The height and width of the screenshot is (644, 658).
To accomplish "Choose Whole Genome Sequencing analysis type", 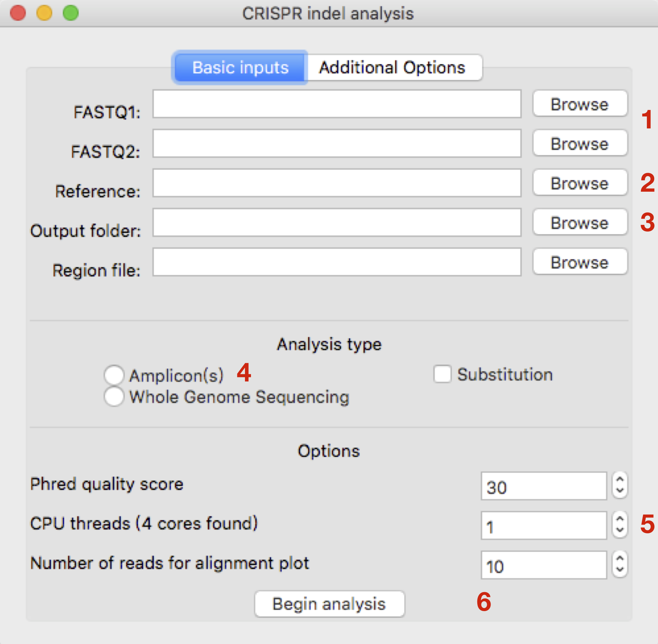I will click(114, 396).
